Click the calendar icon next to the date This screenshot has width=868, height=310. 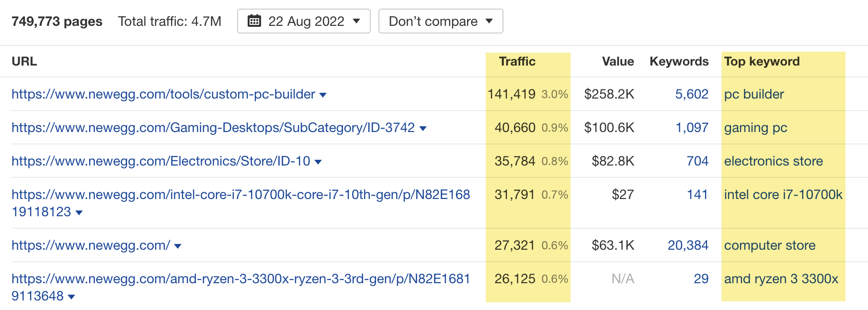(x=255, y=21)
